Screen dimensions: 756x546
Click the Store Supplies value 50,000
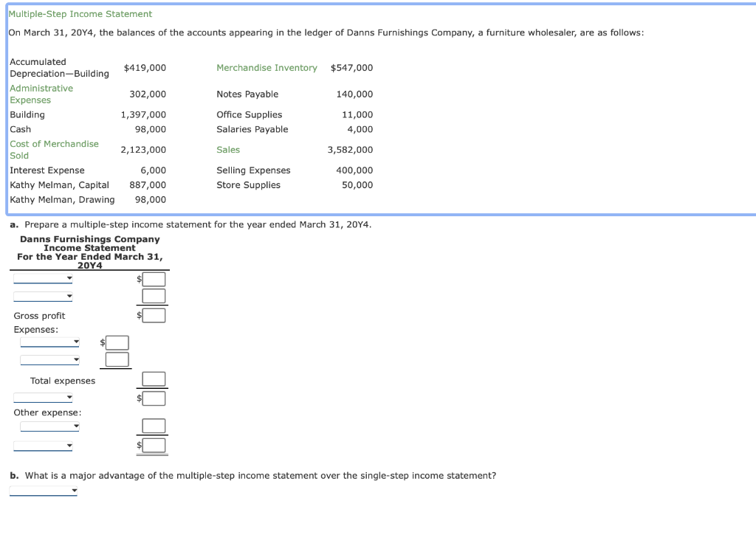pos(357,185)
